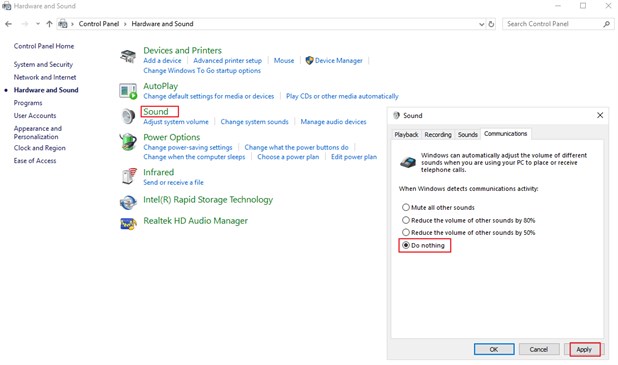
Task: Click the search magnifier icon
Action: [x=607, y=24]
